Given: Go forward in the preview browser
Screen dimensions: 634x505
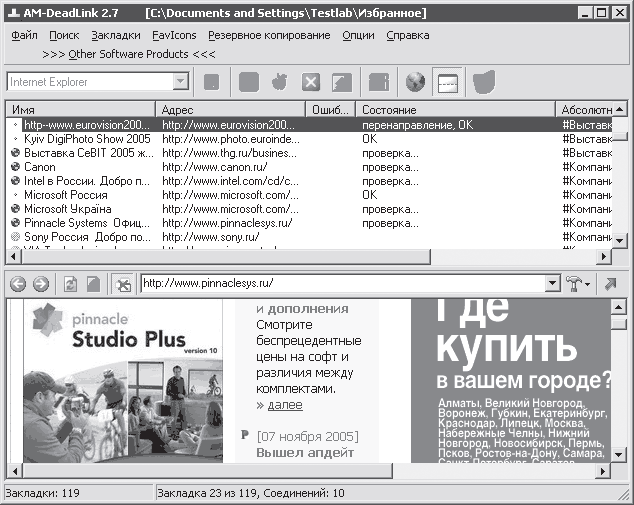Looking at the screenshot, I should click(x=40, y=284).
